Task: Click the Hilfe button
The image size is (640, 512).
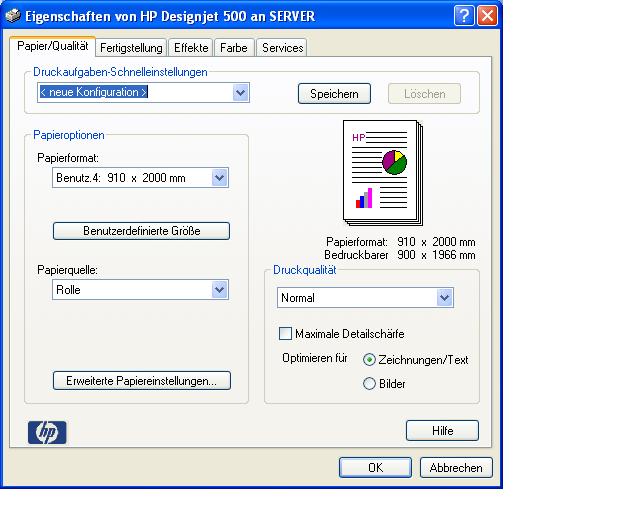Action: 442,431
